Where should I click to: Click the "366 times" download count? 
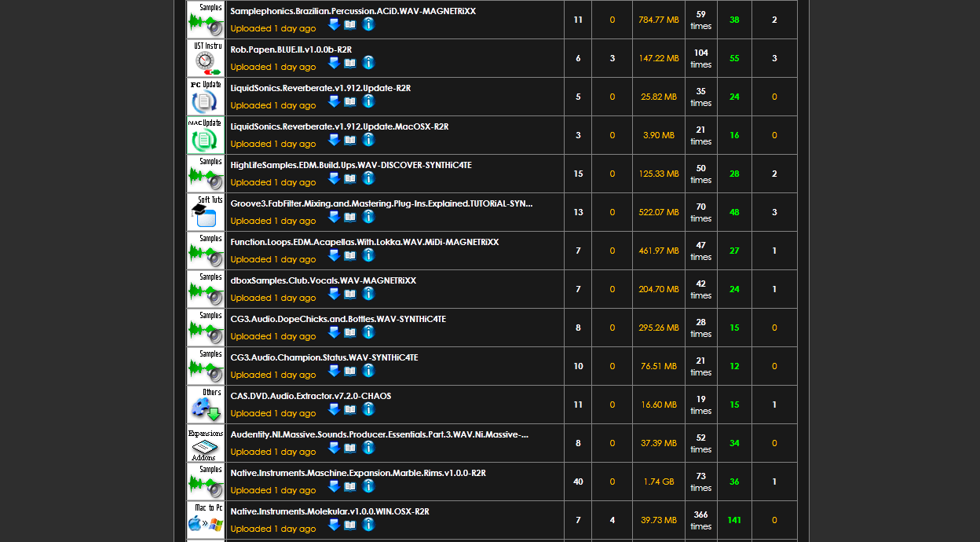click(x=701, y=520)
